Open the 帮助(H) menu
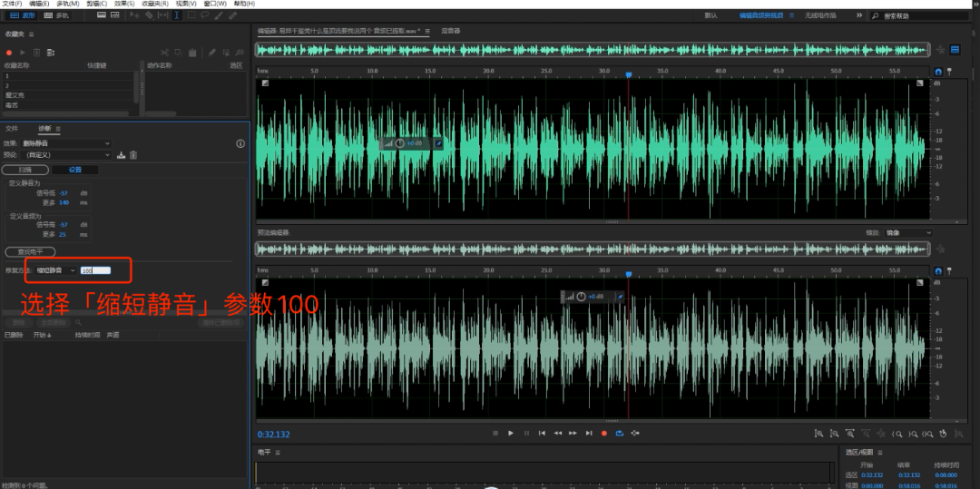980x489 pixels. coord(244,4)
